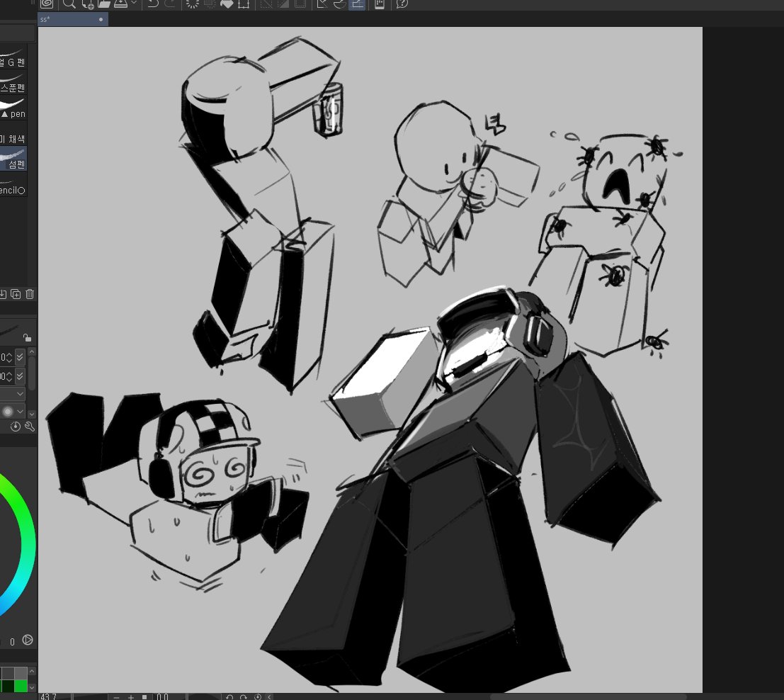Viewport: 784px width, 700px height.
Task: Duplicate the current sub tool
Action: 16,294
